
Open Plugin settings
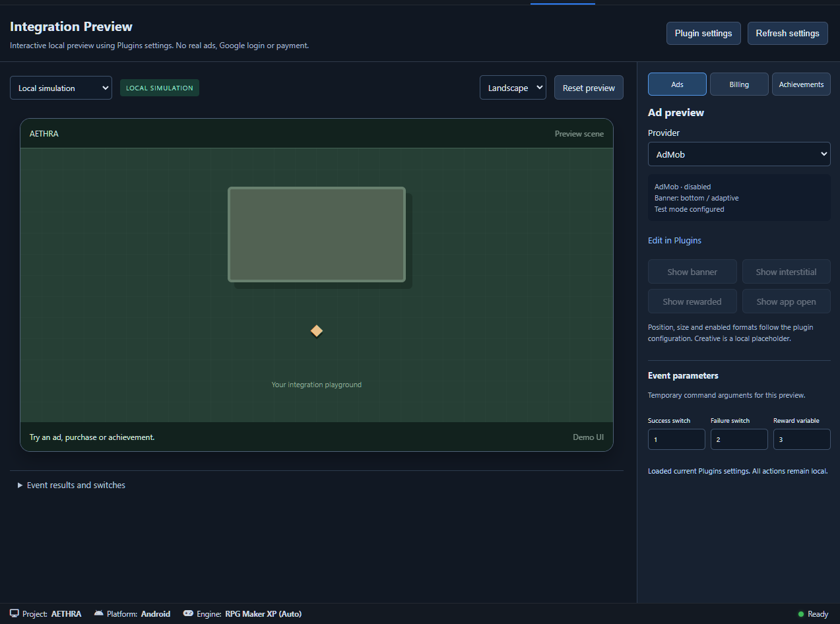[x=703, y=33]
